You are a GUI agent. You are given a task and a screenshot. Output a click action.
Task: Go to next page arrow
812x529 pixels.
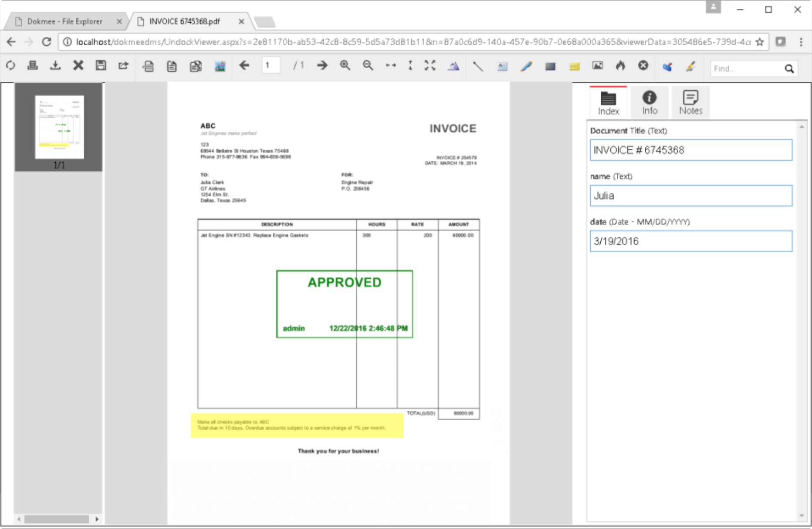click(x=322, y=66)
